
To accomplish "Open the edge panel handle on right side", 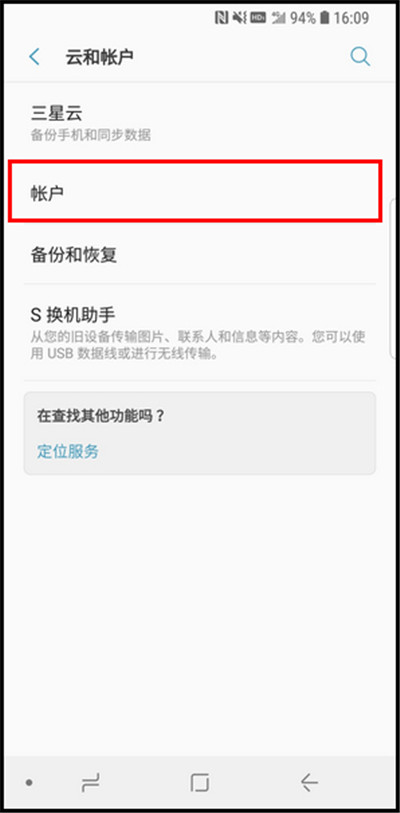I will (394, 280).
